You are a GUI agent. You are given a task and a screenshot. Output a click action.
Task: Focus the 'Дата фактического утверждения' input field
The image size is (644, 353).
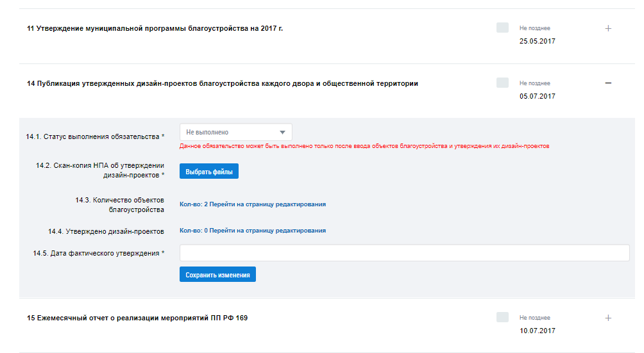[x=404, y=253]
